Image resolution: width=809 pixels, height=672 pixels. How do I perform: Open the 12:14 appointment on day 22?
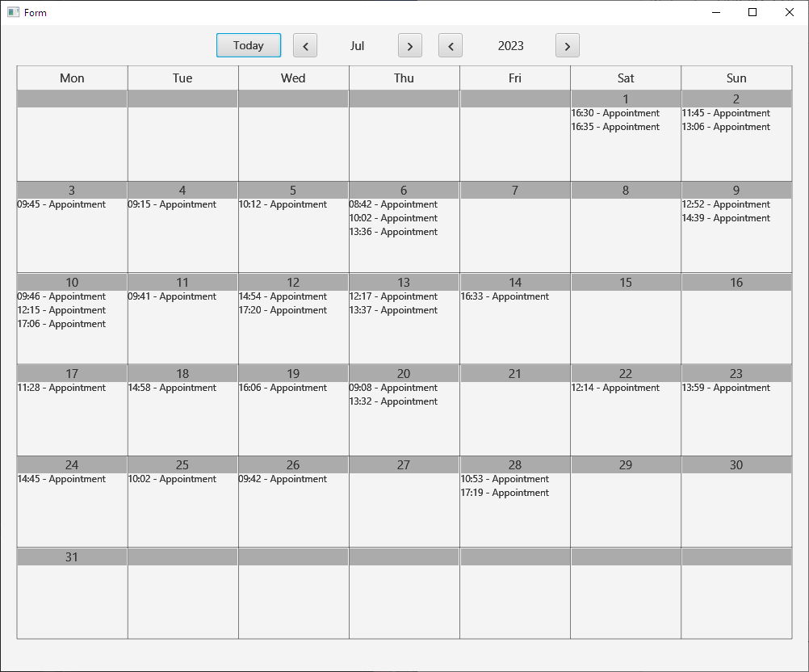click(x=615, y=388)
